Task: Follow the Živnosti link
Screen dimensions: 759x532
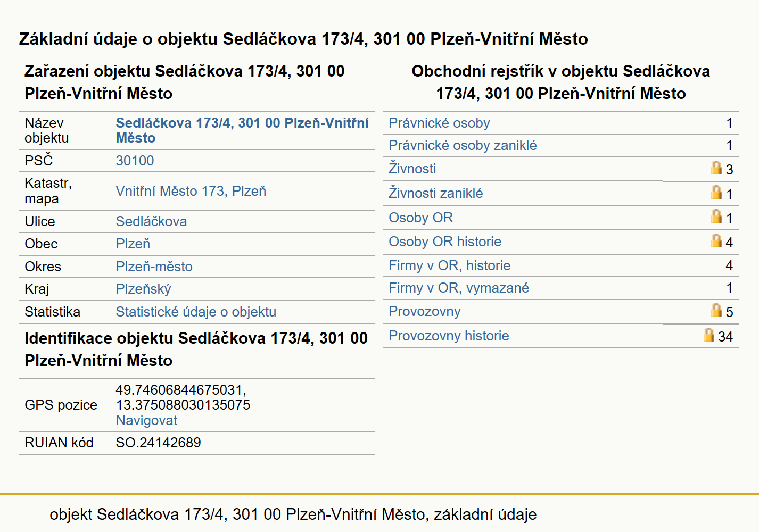Action: (x=412, y=169)
